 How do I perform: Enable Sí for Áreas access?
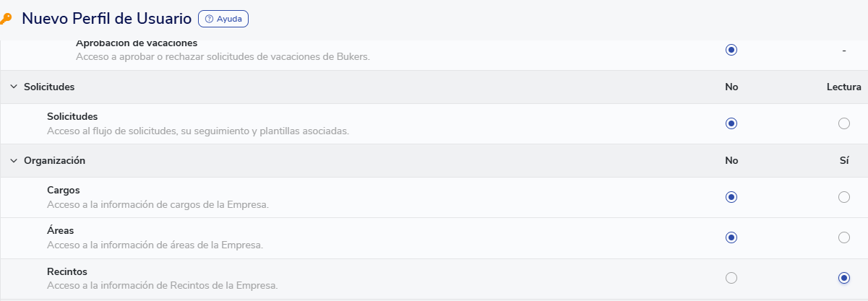(x=843, y=237)
